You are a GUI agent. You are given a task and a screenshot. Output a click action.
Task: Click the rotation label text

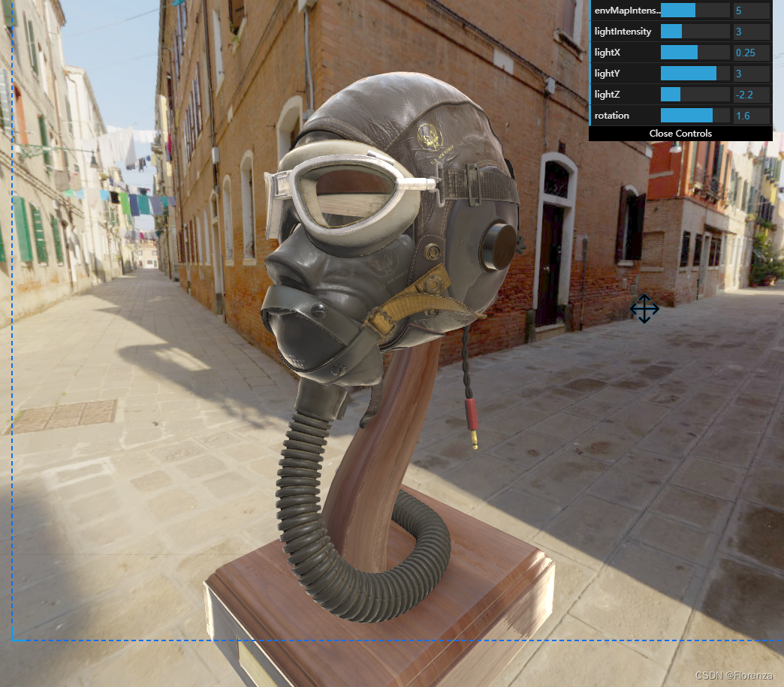[x=611, y=116]
